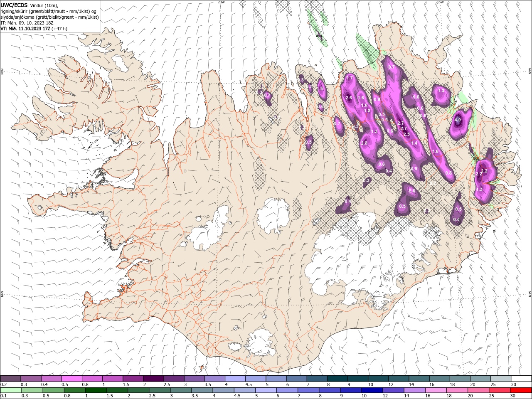Click the valid time 'VT: Mið. 11.10.2023 17Z'
The width and height of the screenshot is (532, 399).
click(25, 29)
